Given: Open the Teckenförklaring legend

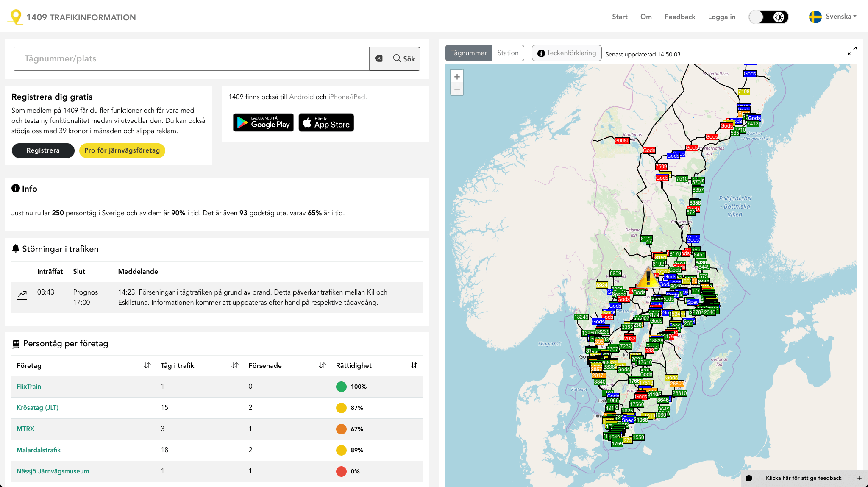Looking at the screenshot, I should (x=567, y=53).
